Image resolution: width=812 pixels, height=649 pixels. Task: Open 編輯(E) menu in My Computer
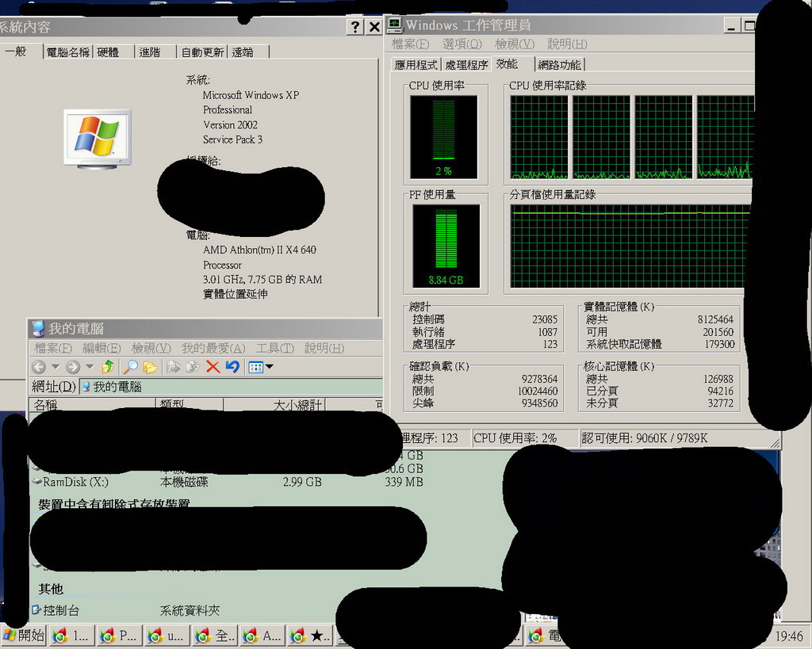[x=102, y=349]
